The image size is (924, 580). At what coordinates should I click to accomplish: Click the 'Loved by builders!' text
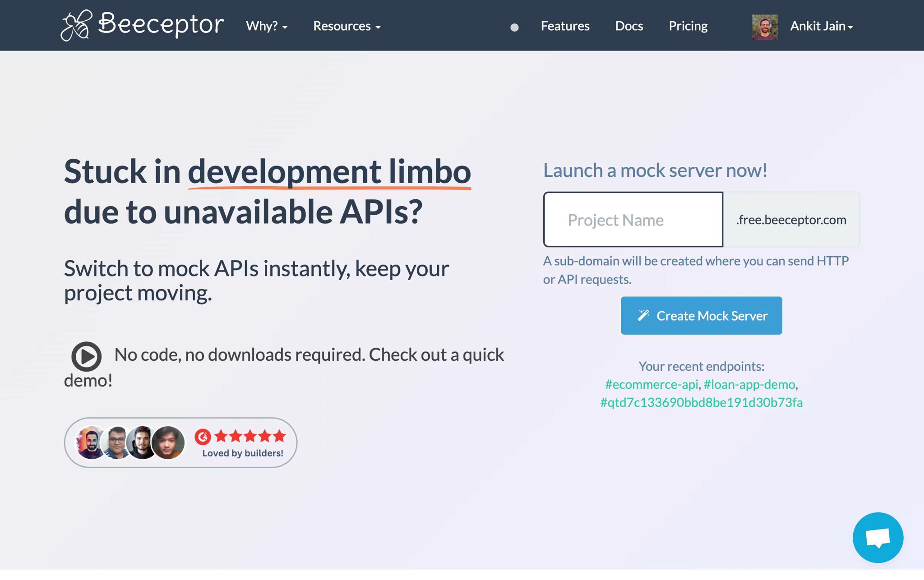coord(243,453)
